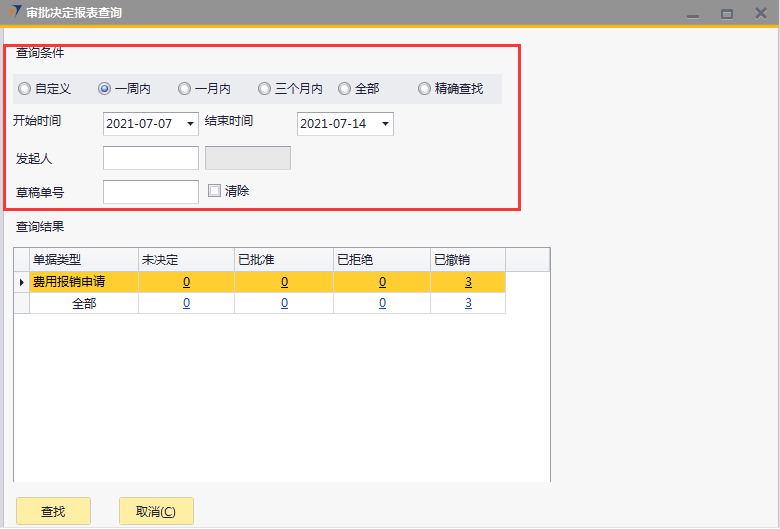
Task: Select the 费用报销申请 row indicator arrow
Action: pyautogui.click(x=22, y=282)
